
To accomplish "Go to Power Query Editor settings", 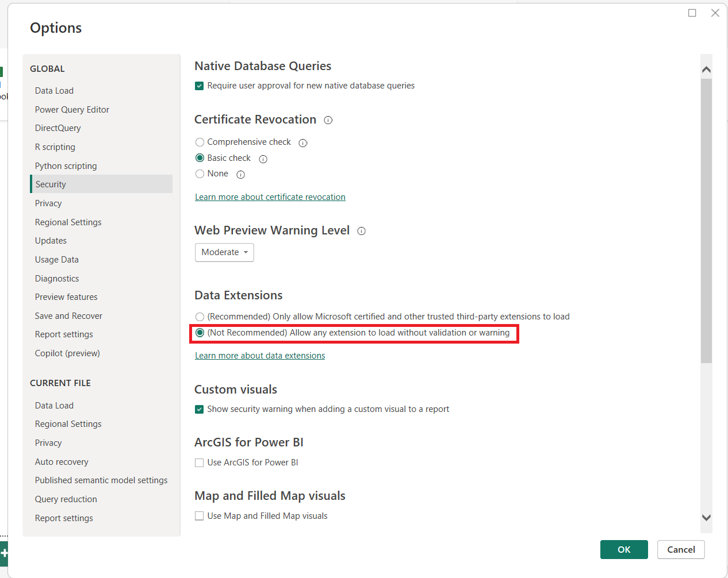I will 72,110.
